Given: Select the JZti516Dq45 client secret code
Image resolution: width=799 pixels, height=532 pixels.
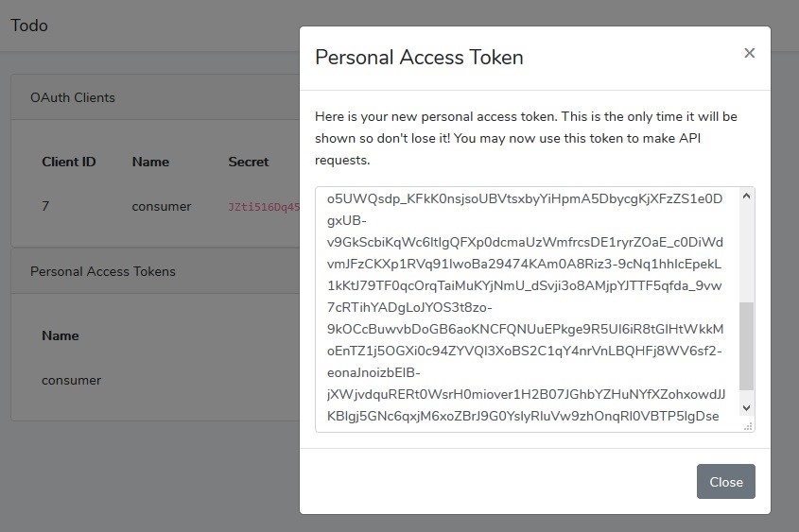Looking at the screenshot, I should [x=264, y=207].
